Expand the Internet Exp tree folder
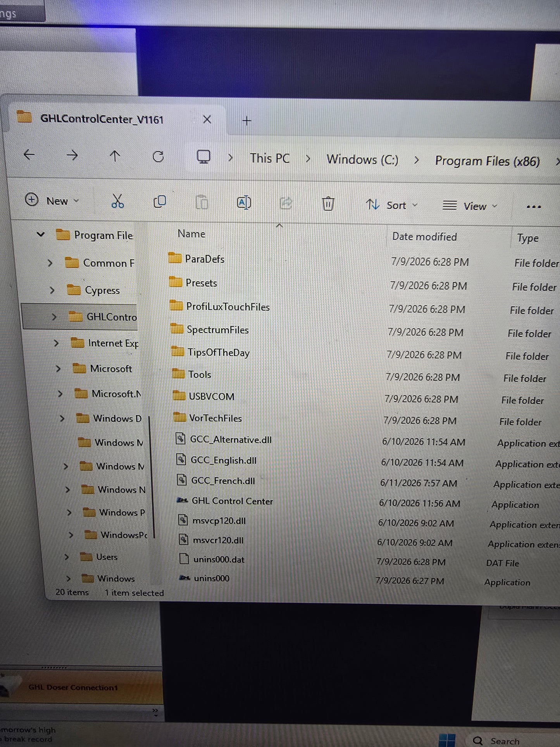 tap(56, 343)
